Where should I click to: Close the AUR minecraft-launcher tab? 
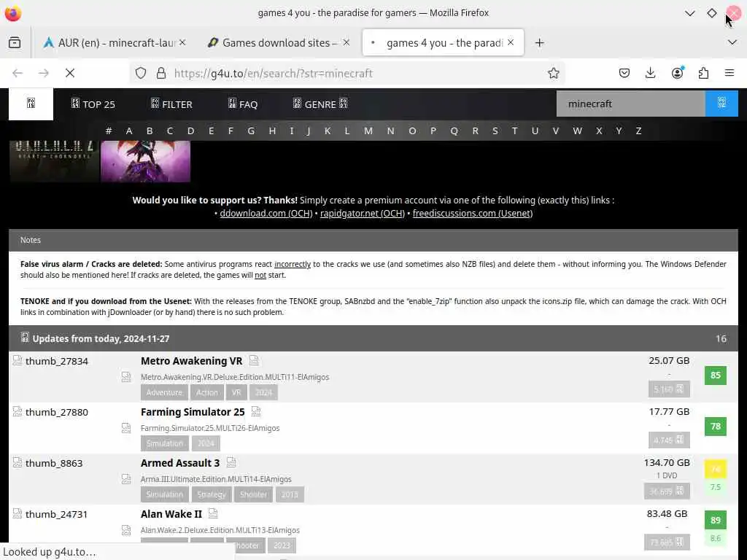click(x=182, y=42)
